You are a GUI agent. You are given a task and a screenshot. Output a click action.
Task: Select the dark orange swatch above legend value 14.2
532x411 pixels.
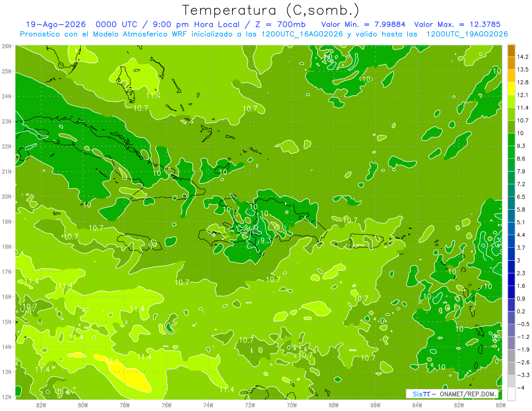511,50
